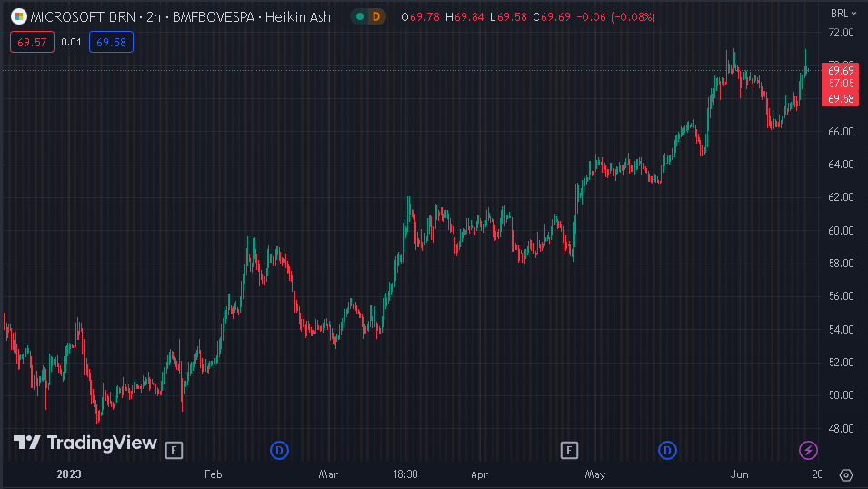Click the H69.84 high value in legend

464,17
